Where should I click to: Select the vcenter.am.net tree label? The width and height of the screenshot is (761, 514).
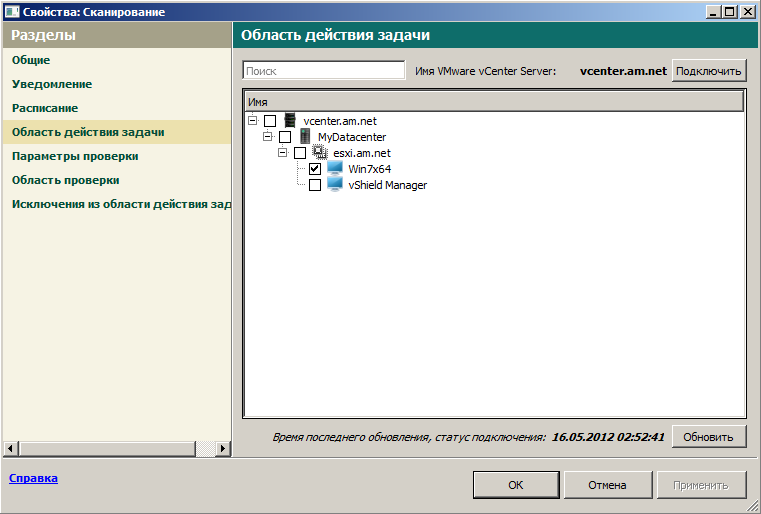coord(340,121)
